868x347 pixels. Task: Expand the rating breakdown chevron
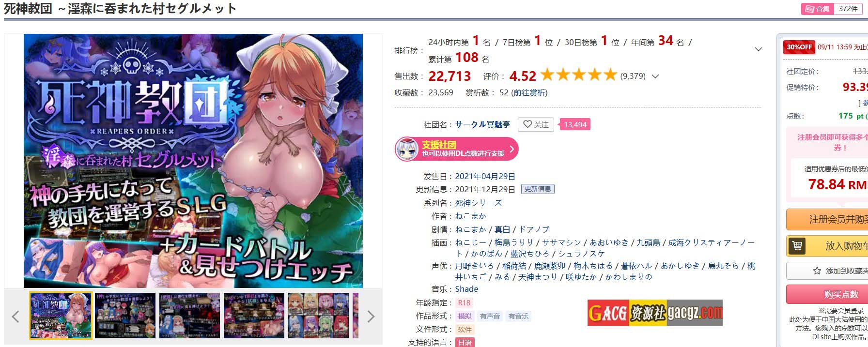coord(655,76)
